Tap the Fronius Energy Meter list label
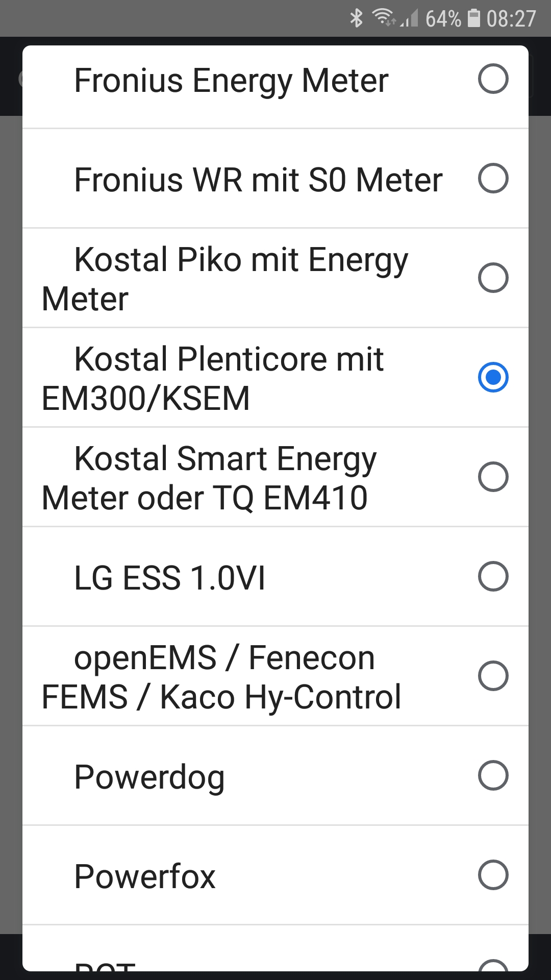 click(x=231, y=81)
